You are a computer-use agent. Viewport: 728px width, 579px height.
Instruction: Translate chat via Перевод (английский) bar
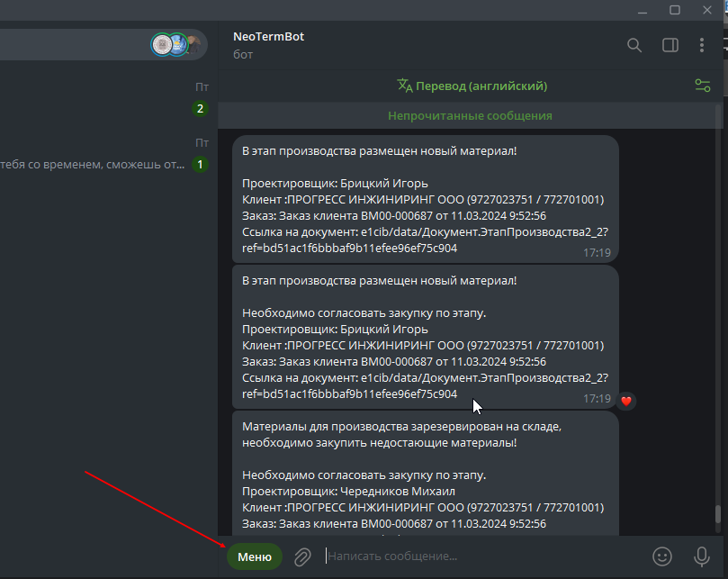(x=472, y=86)
